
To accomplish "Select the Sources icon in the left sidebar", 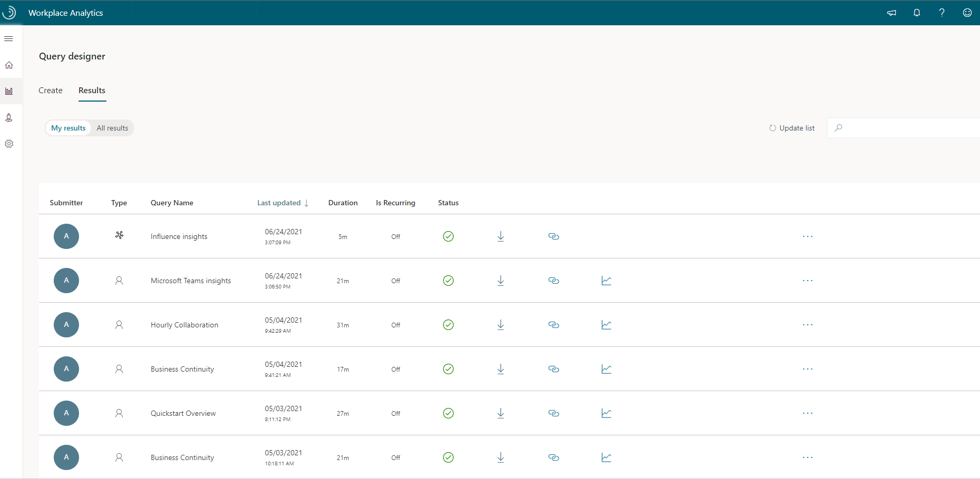I will 9,117.
